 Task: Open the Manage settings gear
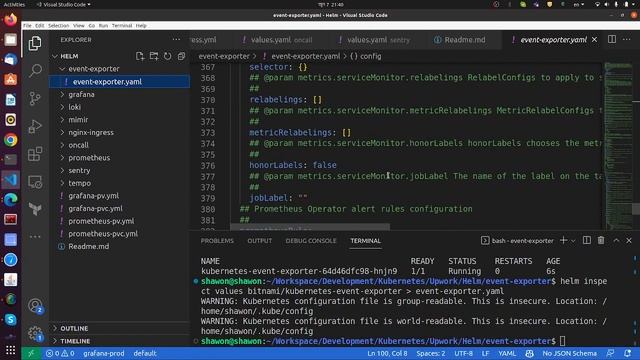click(x=35, y=333)
